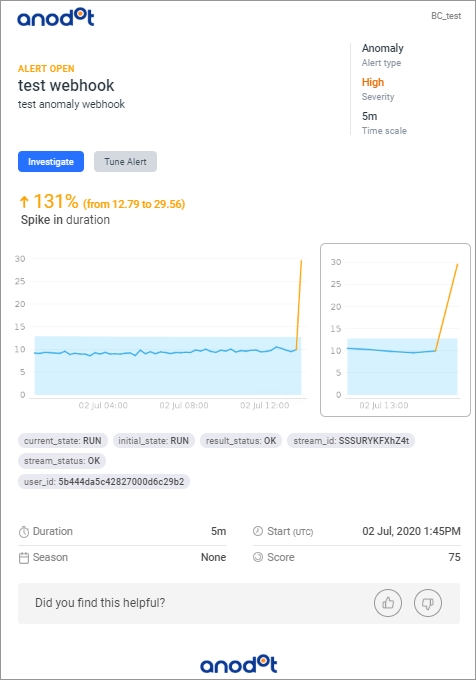Open the Investigate button
The height and width of the screenshot is (680, 476).
(51, 161)
